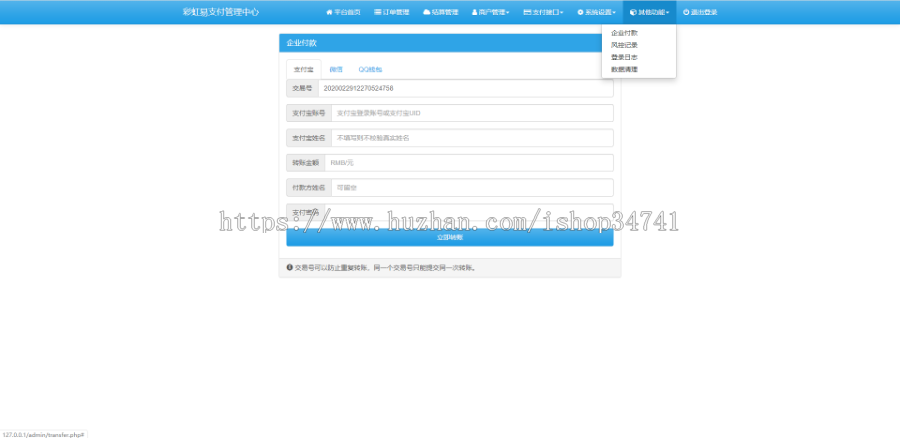The height and width of the screenshot is (438, 900).
Task: Focus the 交易号 field with 2020022912270524758
Action: [x=465, y=88]
